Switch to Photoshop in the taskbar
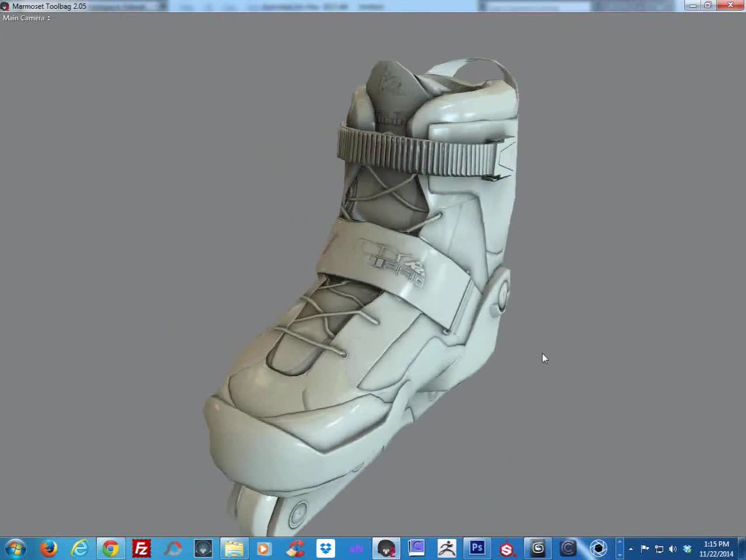 pos(477,548)
